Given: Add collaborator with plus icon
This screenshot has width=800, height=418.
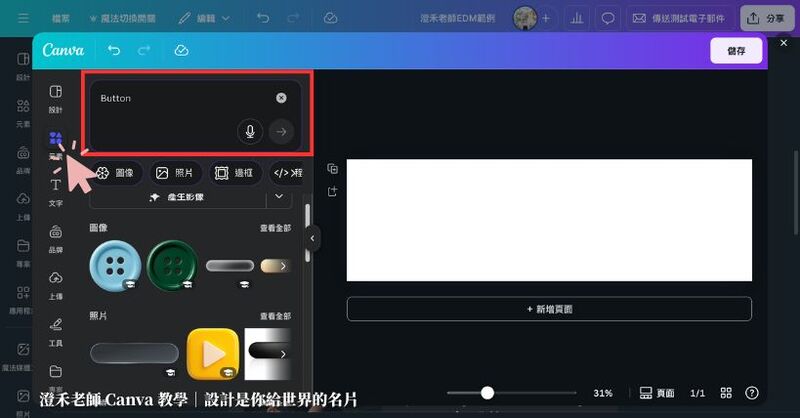Looking at the screenshot, I should point(546,18).
